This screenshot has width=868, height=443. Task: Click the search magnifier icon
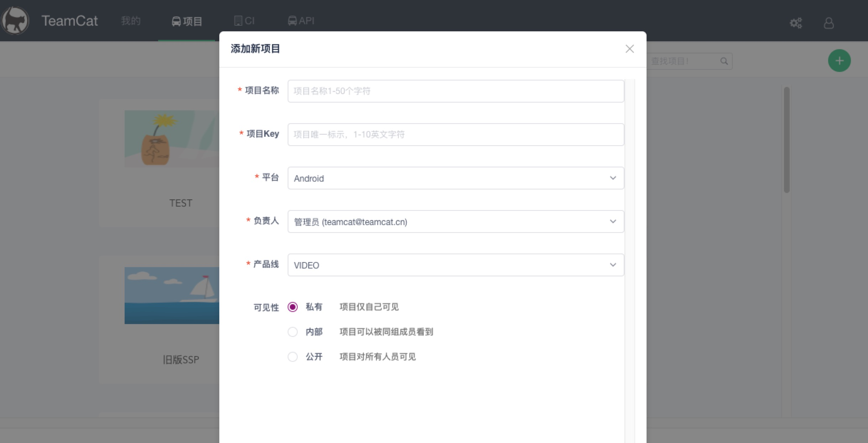coord(724,61)
